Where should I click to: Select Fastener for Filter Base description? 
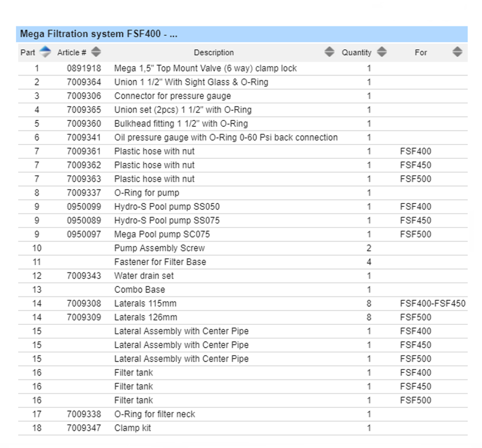coord(160,262)
